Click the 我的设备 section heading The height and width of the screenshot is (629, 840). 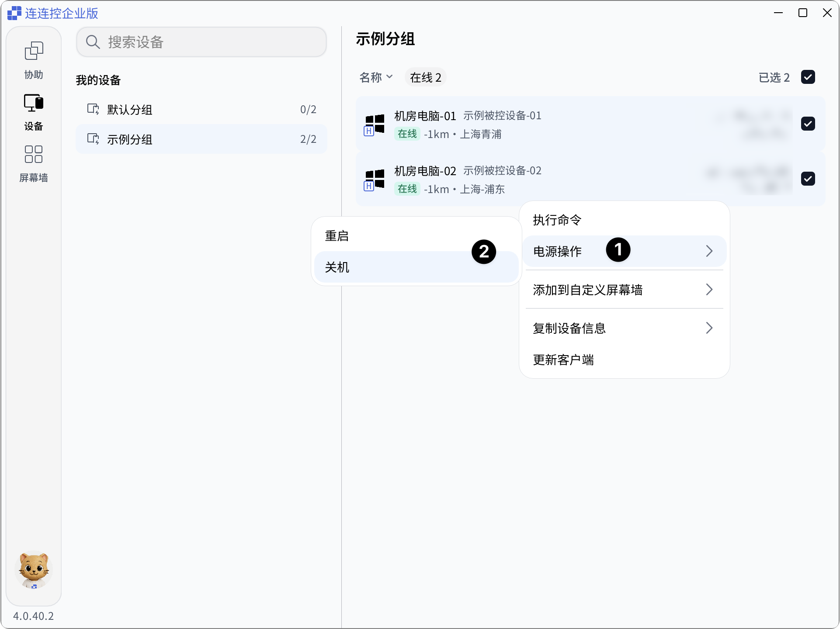pos(98,80)
